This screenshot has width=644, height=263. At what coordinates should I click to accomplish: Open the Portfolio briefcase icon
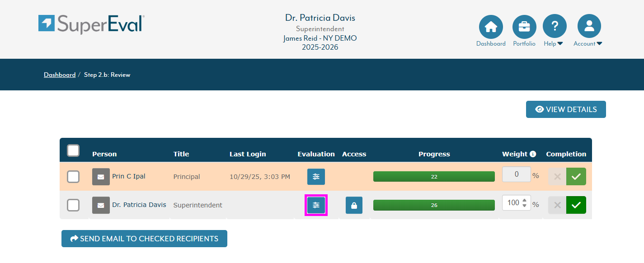click(x=524, y=27)
